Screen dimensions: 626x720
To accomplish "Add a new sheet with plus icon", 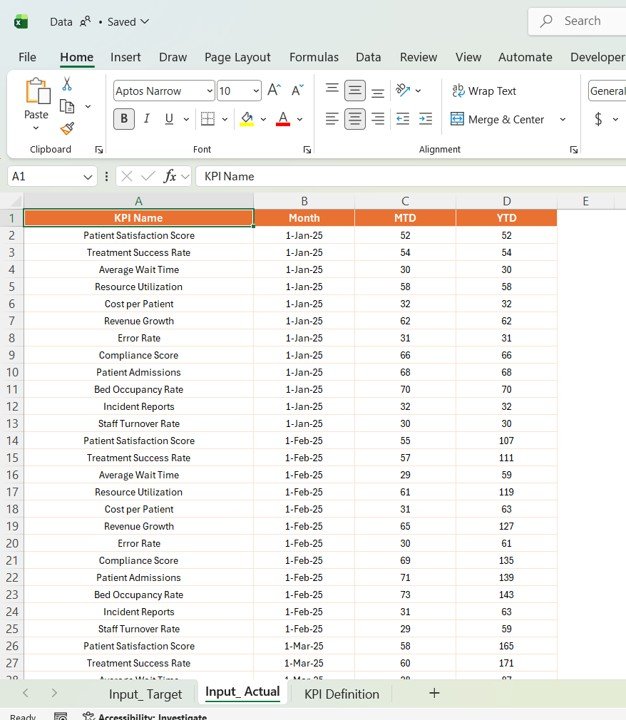I will 433,693.
